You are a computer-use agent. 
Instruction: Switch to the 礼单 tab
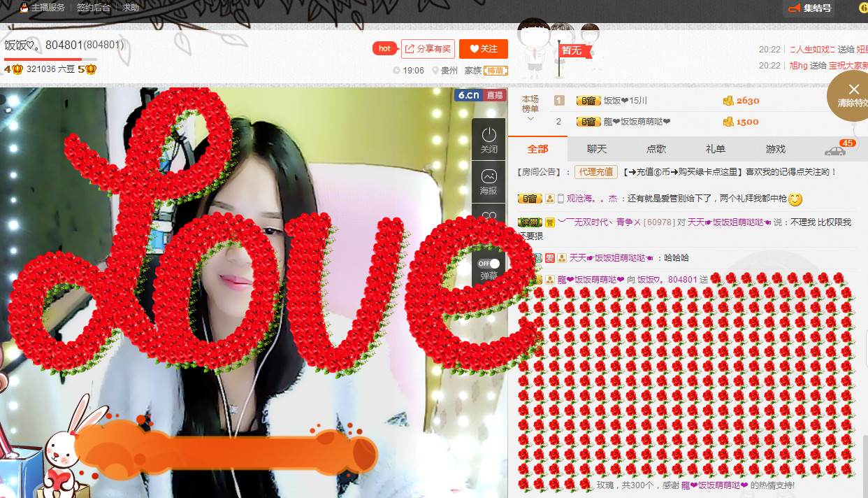coord(716,149)
